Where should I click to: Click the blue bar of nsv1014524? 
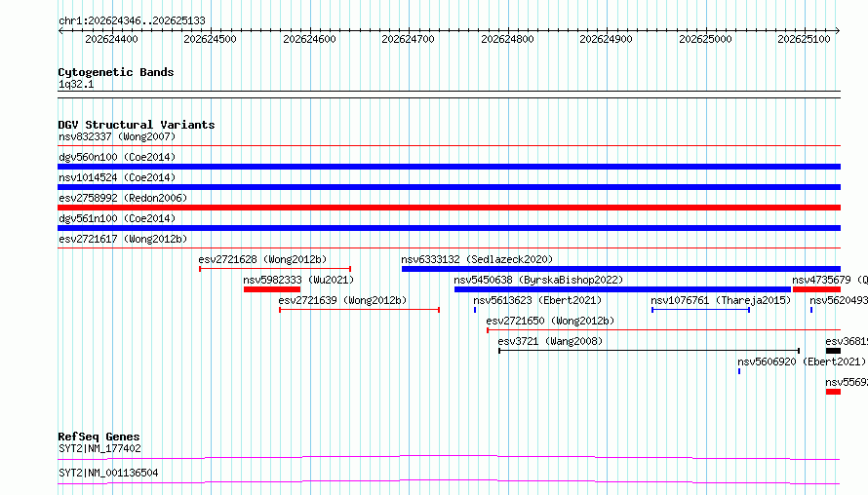(x=449, y=187)
